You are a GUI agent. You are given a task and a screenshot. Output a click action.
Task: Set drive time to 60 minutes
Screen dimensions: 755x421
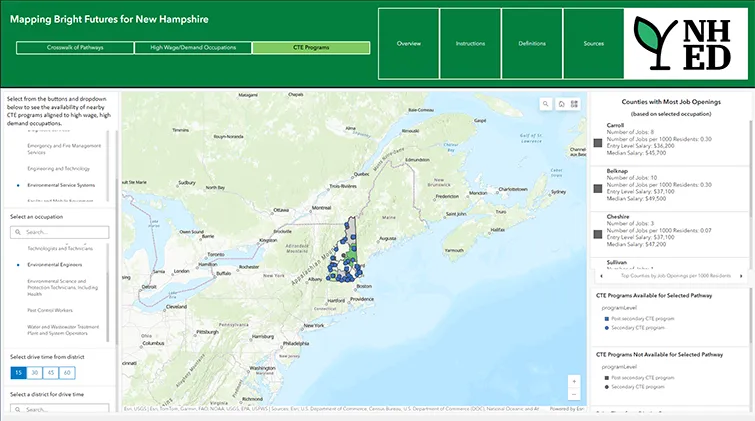[x=67, y=373]
